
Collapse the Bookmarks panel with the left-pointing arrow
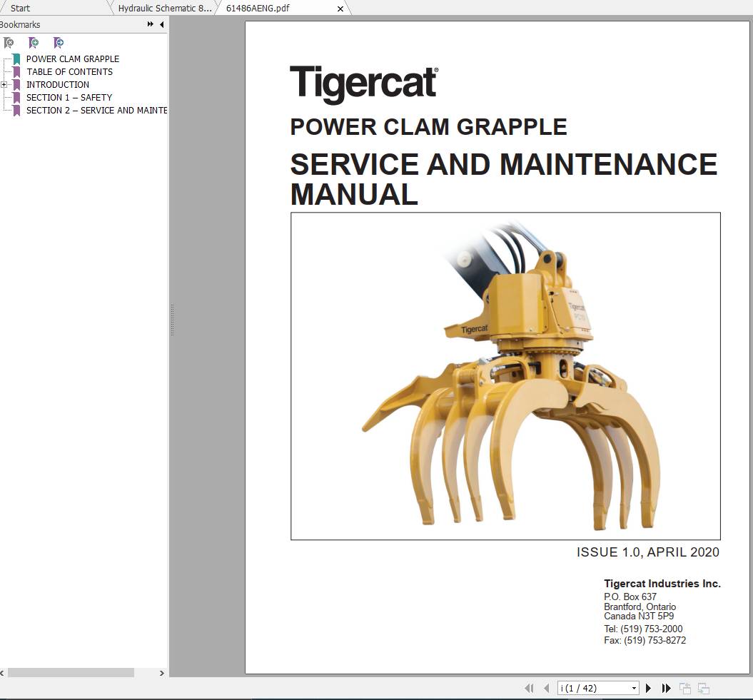click(161, 24)
